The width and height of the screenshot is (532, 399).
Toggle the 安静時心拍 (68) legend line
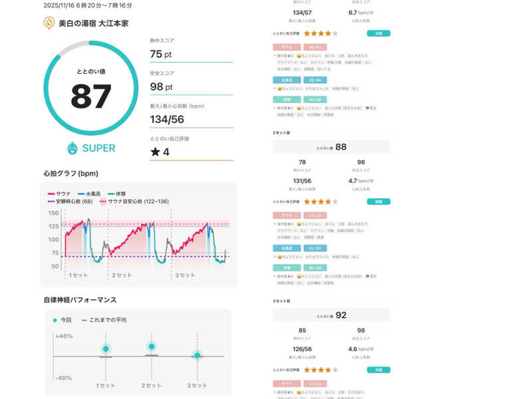click(x=69, y=201)
